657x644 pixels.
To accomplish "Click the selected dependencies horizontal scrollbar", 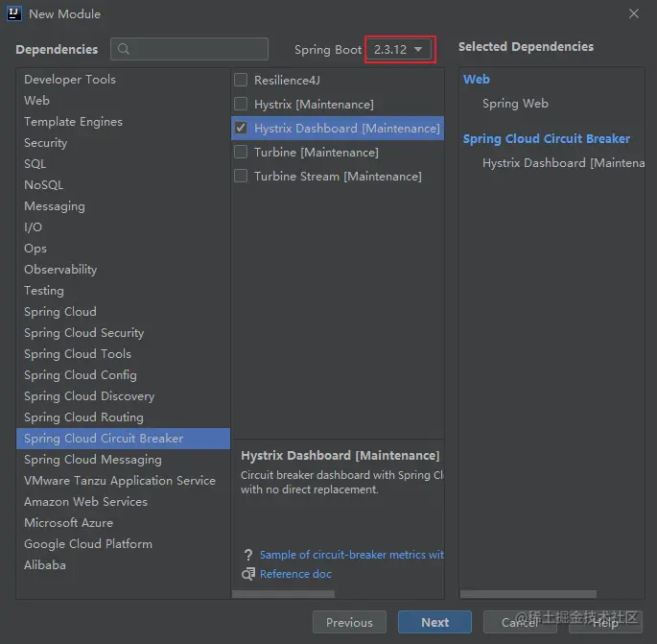I will 528,594.
